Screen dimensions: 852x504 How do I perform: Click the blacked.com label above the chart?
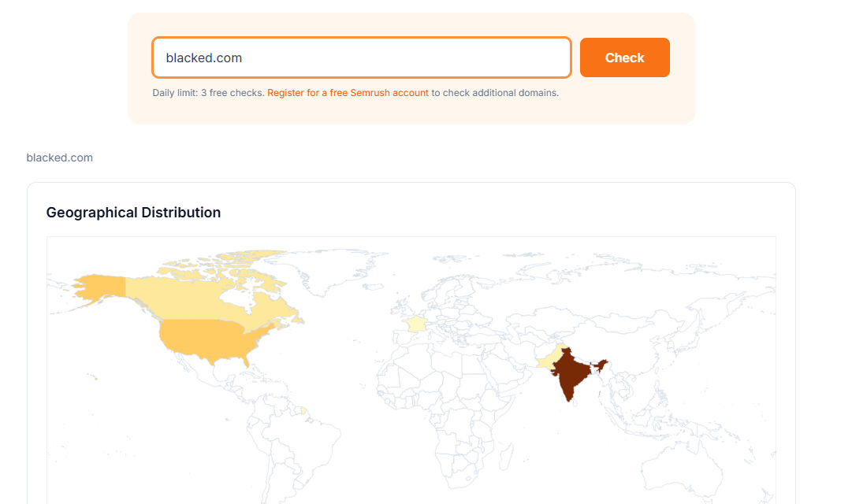coord(60,157)
